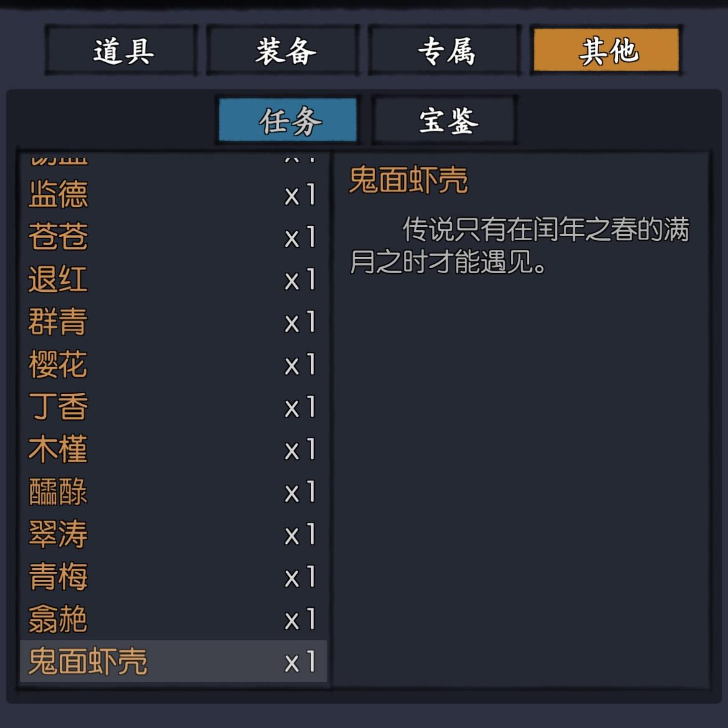Image resolution: width=728 pixels, height=728 pixels.
Task: Switch to the 装备 tab
Action: [x=284, y=51]
